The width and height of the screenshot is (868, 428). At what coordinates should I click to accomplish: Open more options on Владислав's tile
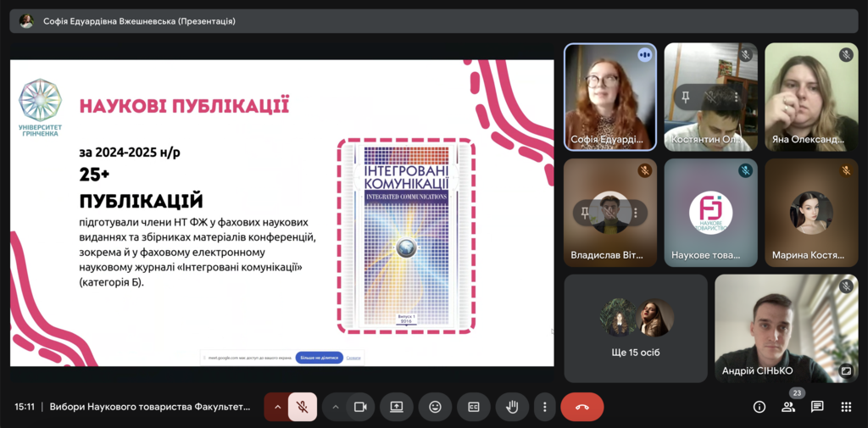click(636, 213)
